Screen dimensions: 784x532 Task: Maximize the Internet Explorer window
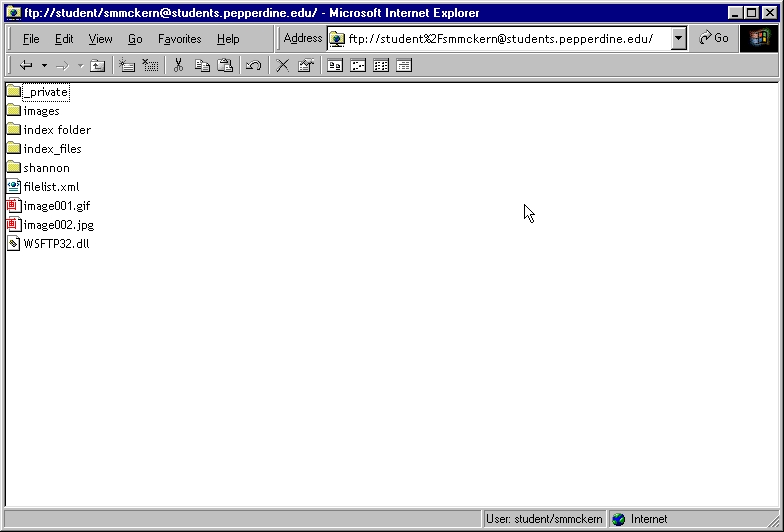752,12
